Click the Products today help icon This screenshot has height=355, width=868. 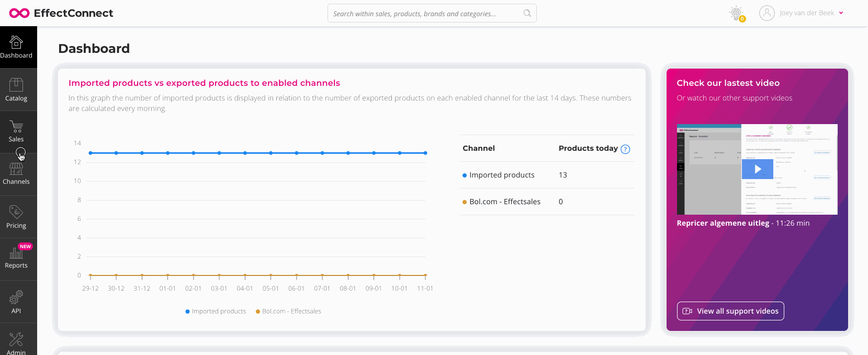click(x=625, y=149)
